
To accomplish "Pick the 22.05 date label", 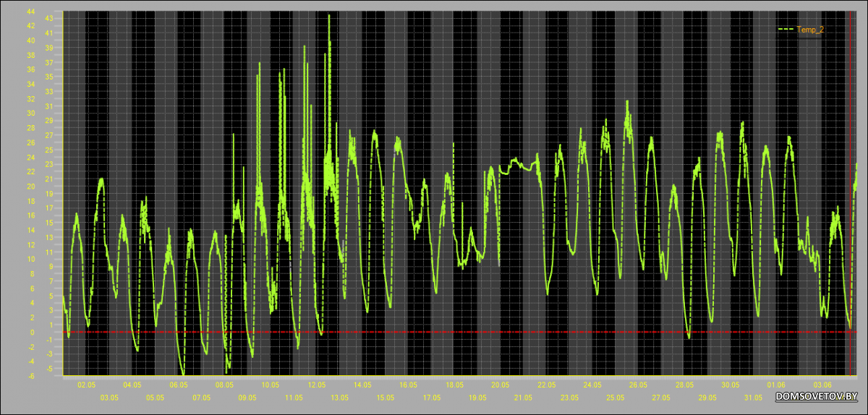I will pyautogui.click(x=546, y=385).
